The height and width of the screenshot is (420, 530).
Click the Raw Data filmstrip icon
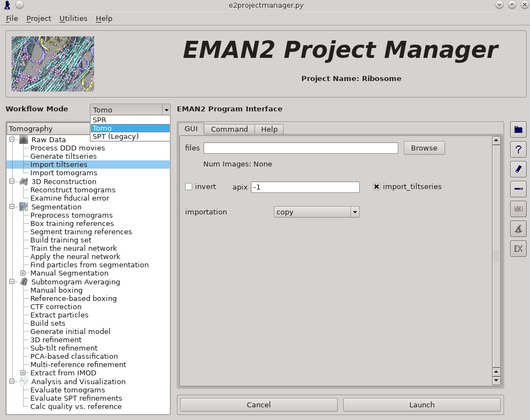coord(23,139)
